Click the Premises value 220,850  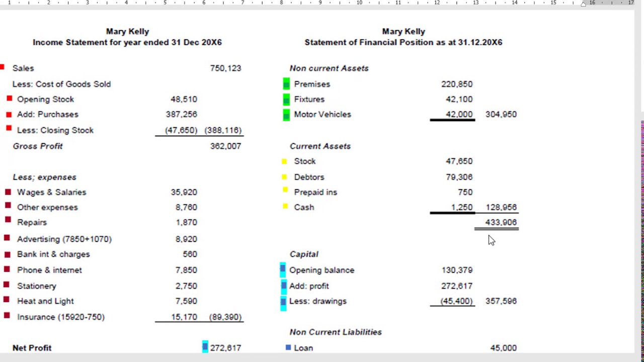point(457,84)
